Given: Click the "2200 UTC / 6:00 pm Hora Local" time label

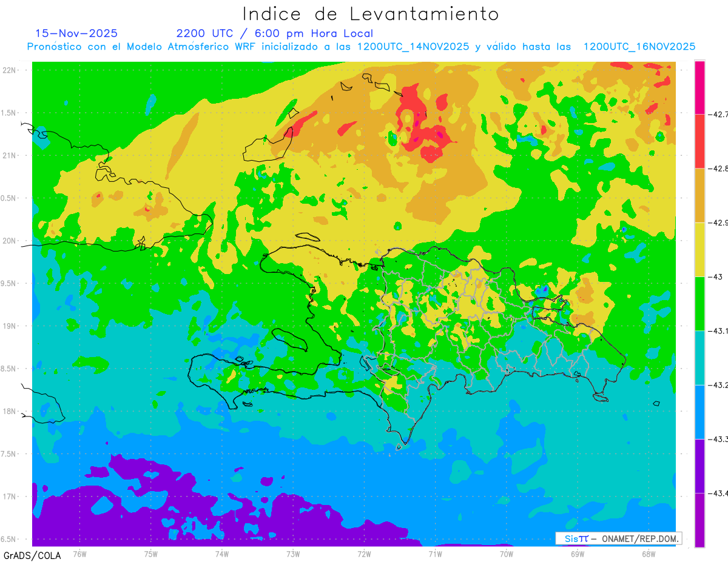Looking at the screenshot, I should 275,33.
